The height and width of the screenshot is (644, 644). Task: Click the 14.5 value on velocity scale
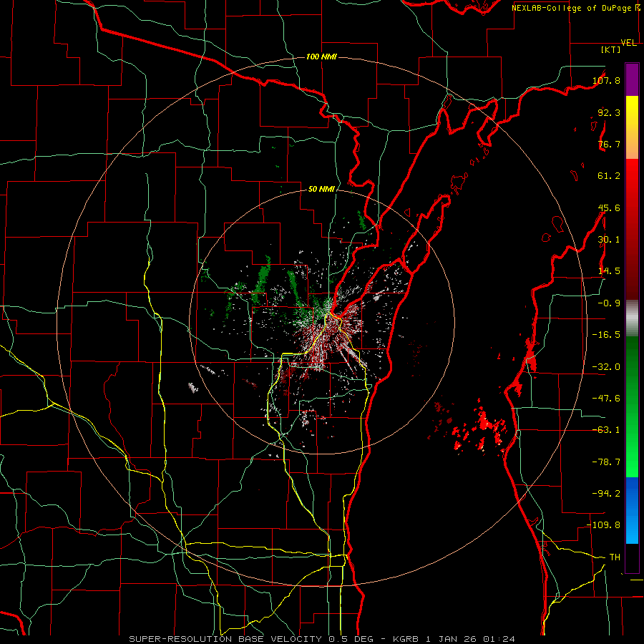(609, 271)
